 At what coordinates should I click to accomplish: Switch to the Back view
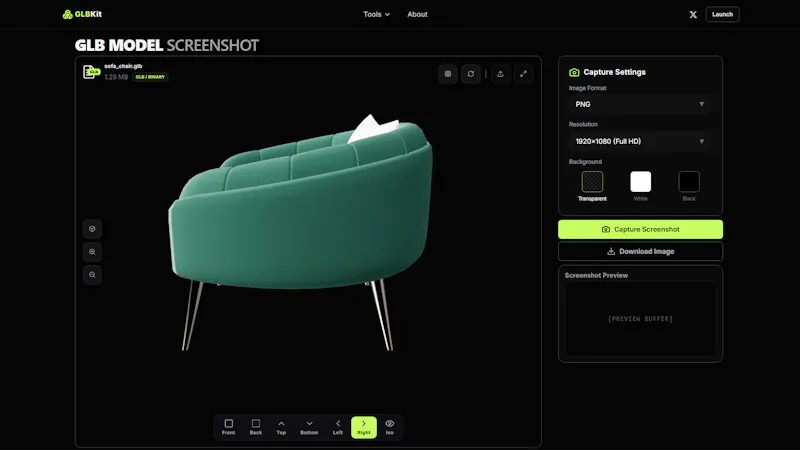pyautogui.click(x=256, y=427)
